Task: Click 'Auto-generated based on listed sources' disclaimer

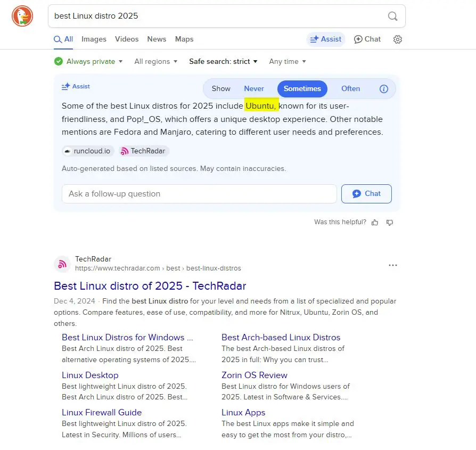Action: point(174,168)
